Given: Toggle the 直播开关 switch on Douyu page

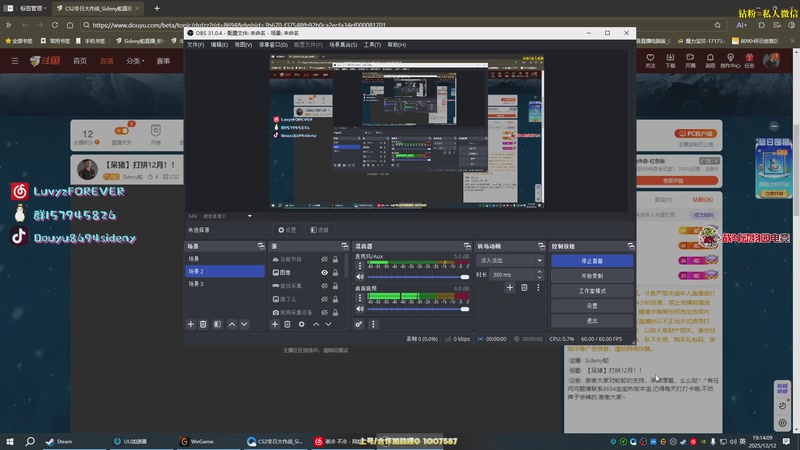Looking at the screenshot, I should 121,131.
